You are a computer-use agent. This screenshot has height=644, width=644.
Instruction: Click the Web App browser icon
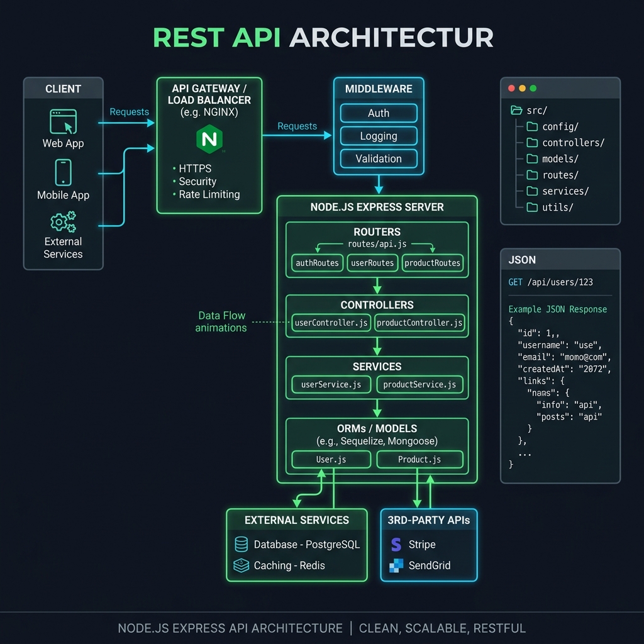click(64, 121)
